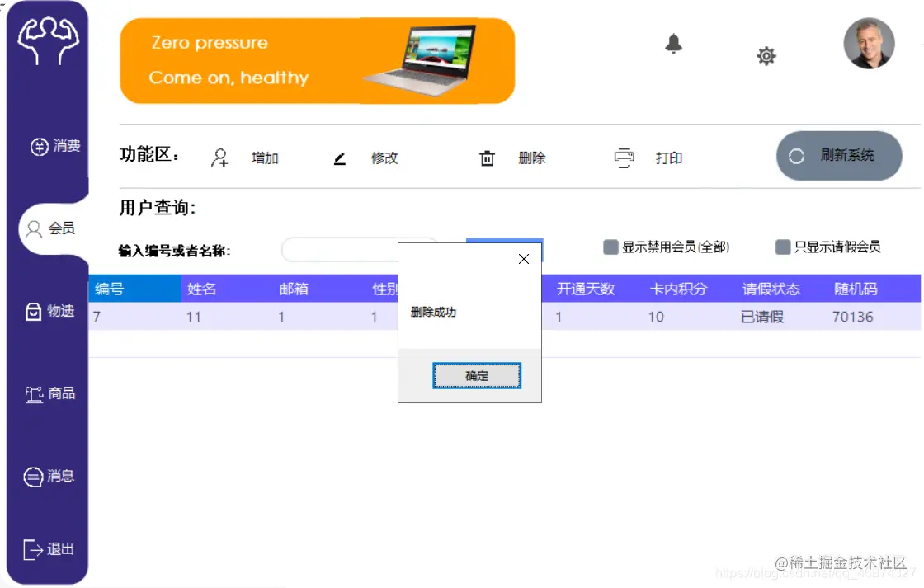Open the 商品 (Products) sidebar section
The image size is (924, 588).
pos(49,393)
